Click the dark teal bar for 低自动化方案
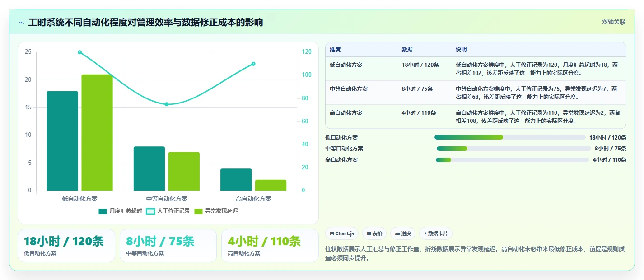 click(x=62, y=141)
